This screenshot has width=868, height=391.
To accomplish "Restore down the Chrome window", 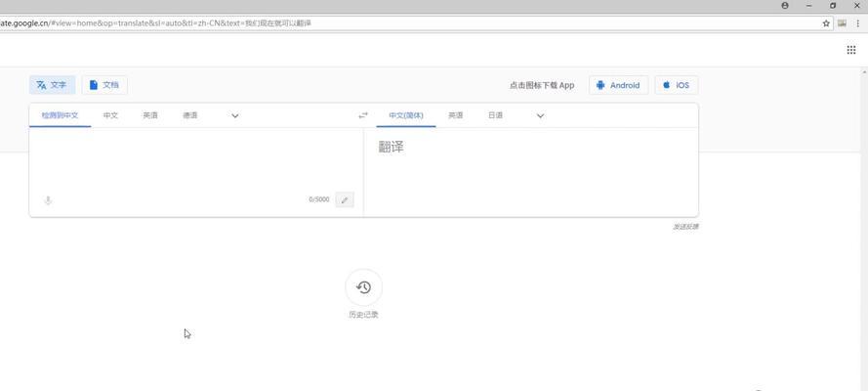I will coord(833,6).
